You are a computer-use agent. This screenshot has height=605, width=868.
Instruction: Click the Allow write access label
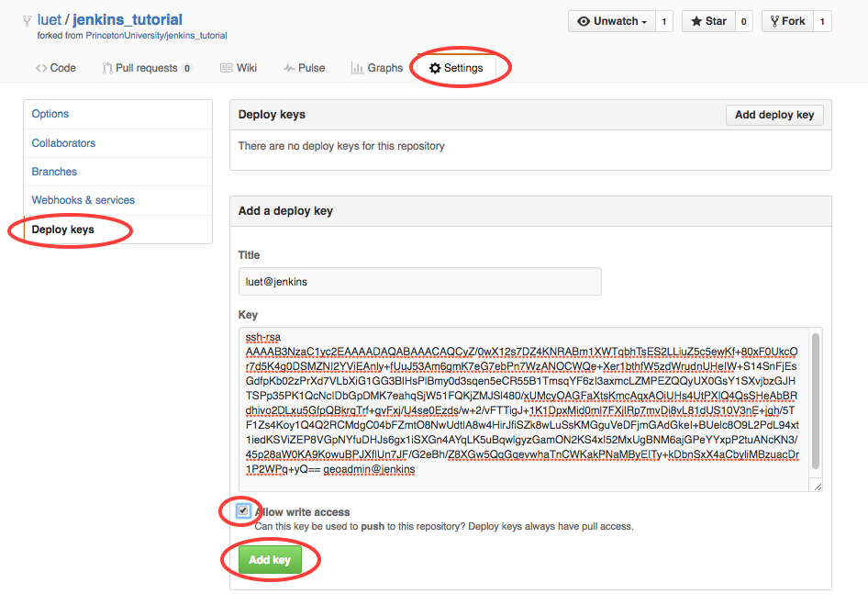point(302,512)
